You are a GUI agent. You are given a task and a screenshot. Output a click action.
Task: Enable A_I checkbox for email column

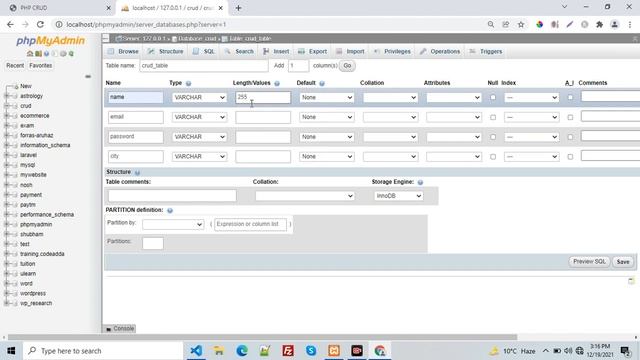570,118
